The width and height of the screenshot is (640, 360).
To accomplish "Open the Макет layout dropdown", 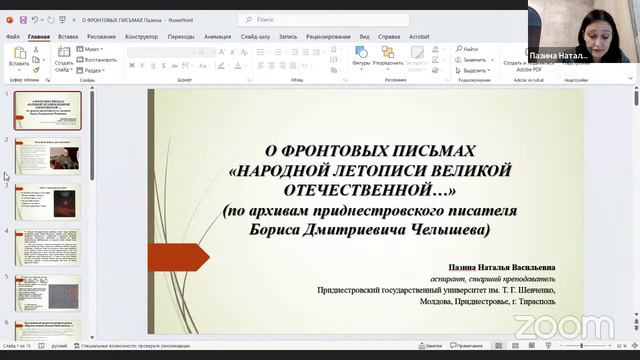I will click(x=90, y=49).
